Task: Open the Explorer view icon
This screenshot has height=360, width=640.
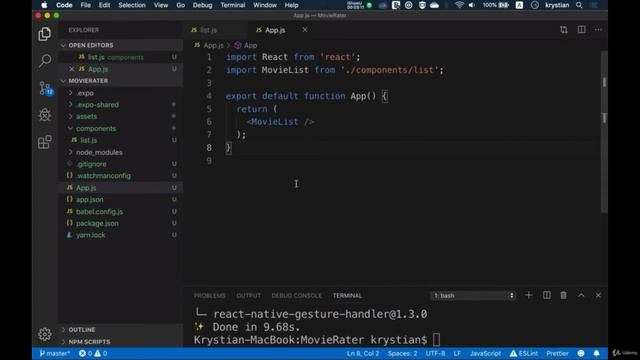Action: [x=44, y=34]
